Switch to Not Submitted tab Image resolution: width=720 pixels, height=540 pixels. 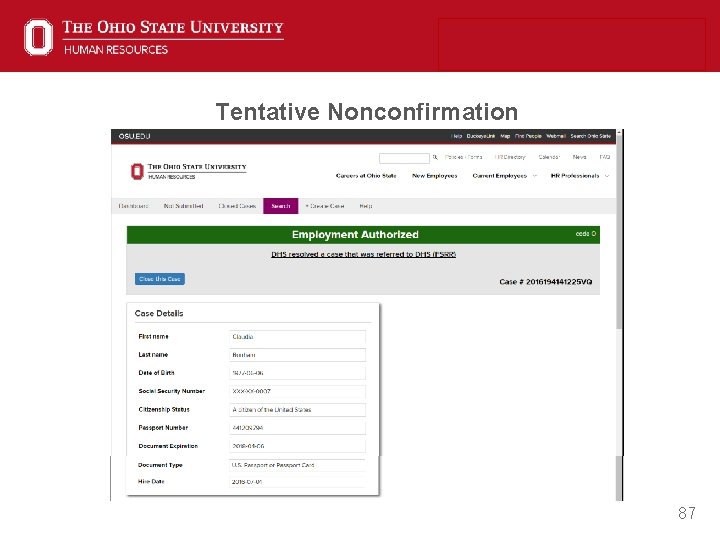[183, 206]
